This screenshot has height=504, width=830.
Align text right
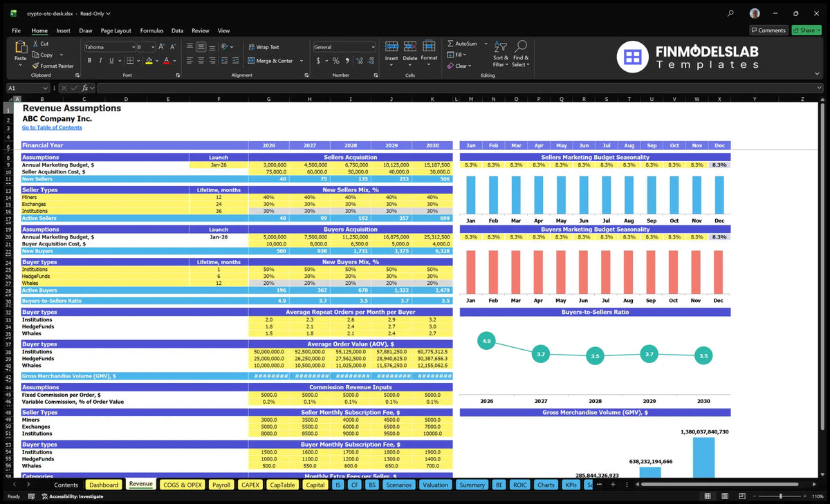click(212, 61)
